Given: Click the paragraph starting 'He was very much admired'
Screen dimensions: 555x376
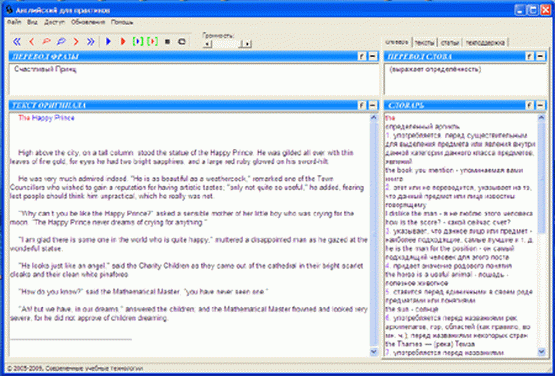Looking at the screenshot, I should [187, 187].
